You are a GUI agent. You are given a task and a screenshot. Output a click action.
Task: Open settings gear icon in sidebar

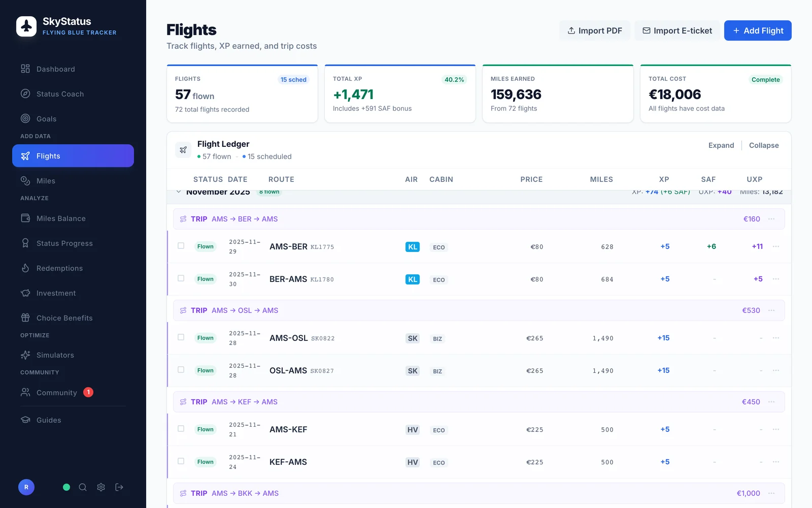[101, 487]
